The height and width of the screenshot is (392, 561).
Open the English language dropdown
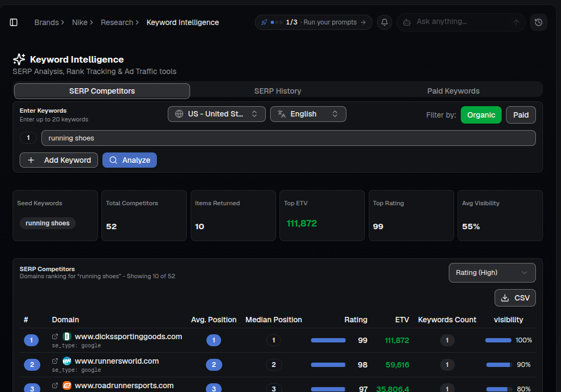click(x=308, y=114)
